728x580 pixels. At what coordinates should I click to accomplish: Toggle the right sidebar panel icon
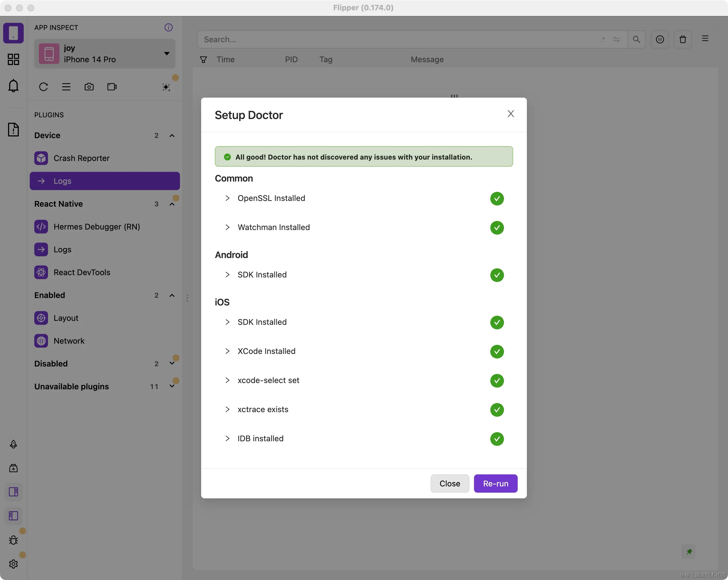coord(13,492)
